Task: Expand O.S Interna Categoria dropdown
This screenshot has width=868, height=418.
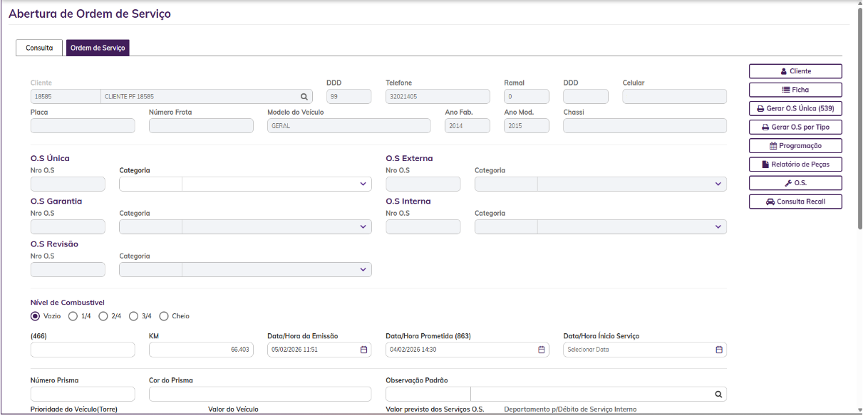Action: tap(718, 227)
